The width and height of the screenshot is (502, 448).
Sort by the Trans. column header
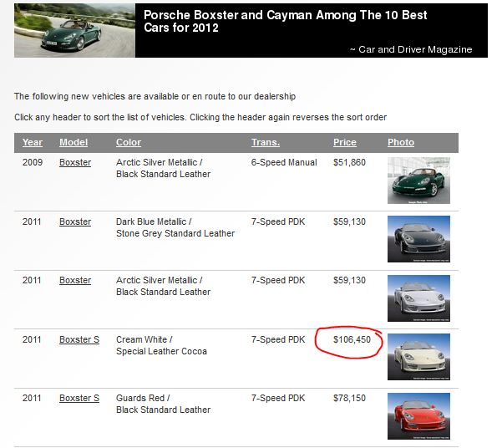click(266, 142)
